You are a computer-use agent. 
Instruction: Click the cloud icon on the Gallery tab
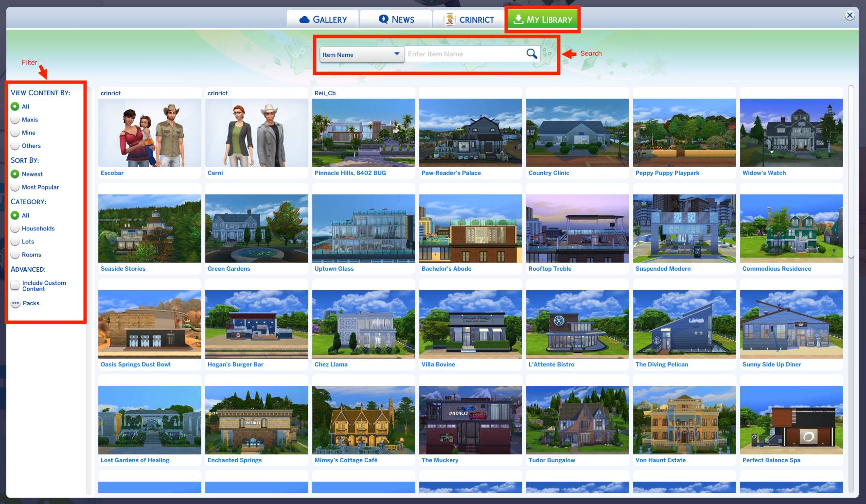click(x=304, y=19)
